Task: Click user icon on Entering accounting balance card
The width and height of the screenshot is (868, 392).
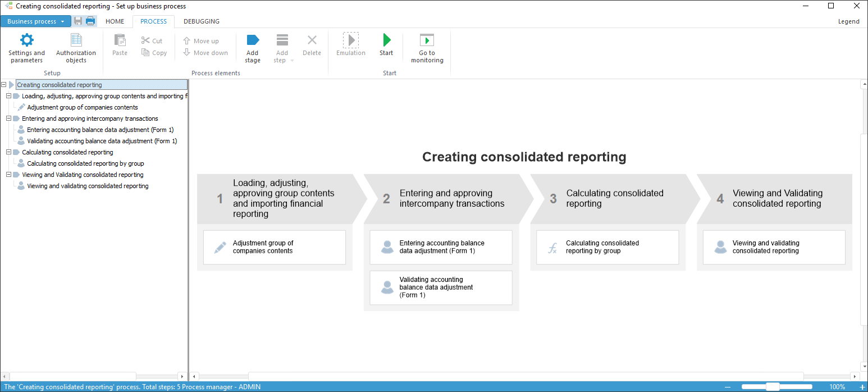Action: tap(387, 247)
